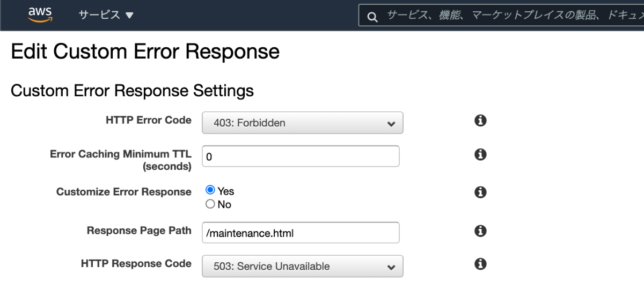Click the Edit Custom Error Response heading

click(145, 52)
